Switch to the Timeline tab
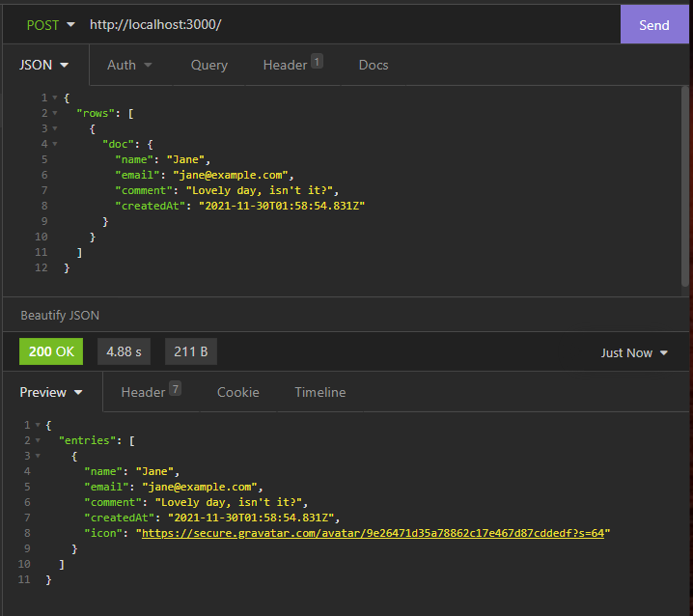Screen dimensions: 693x616 (x=320, y=392)
